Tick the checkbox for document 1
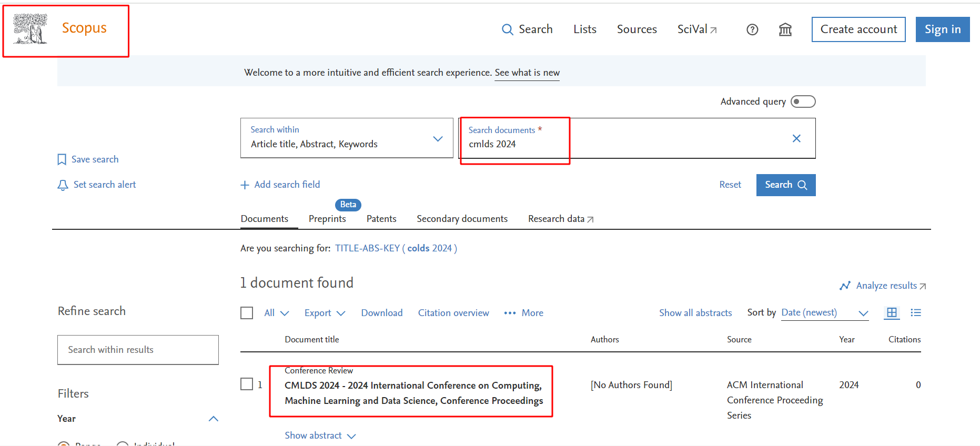 pyautogui.click(x=247, y=384)
